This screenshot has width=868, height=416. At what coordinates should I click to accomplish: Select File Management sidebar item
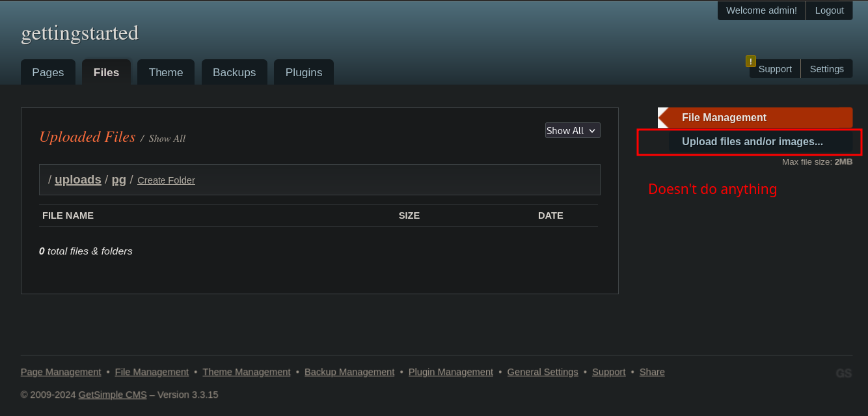click(x=724, y=118)
